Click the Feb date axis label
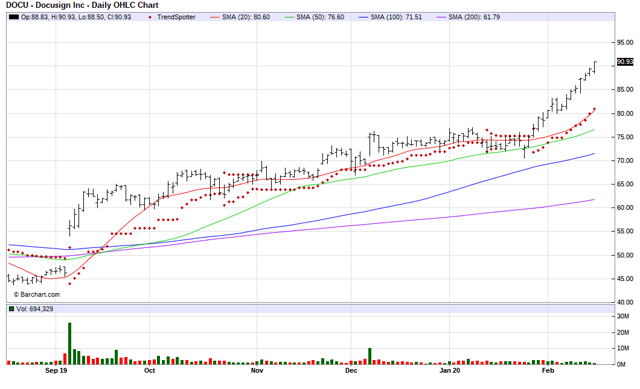 (548, 371)
